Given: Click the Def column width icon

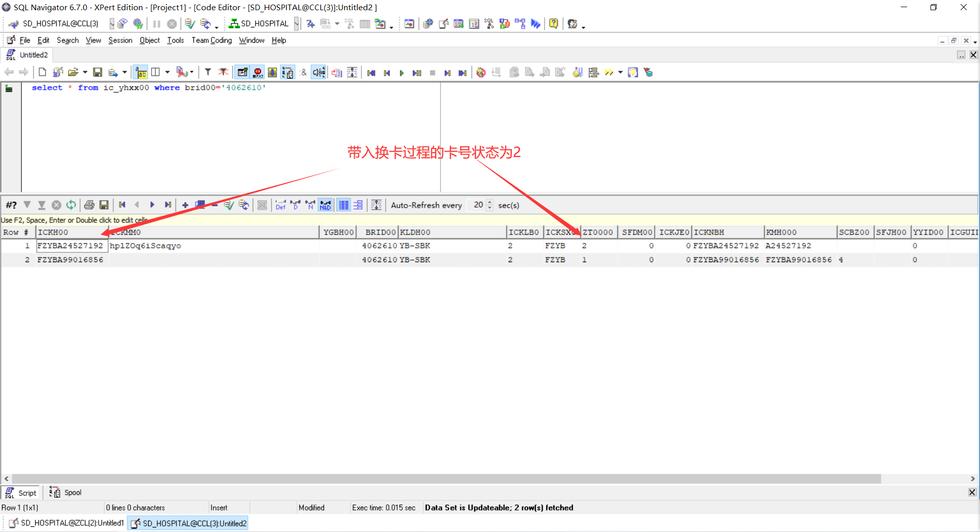Looking at the screenshot, I should click(x=281, y=205).
